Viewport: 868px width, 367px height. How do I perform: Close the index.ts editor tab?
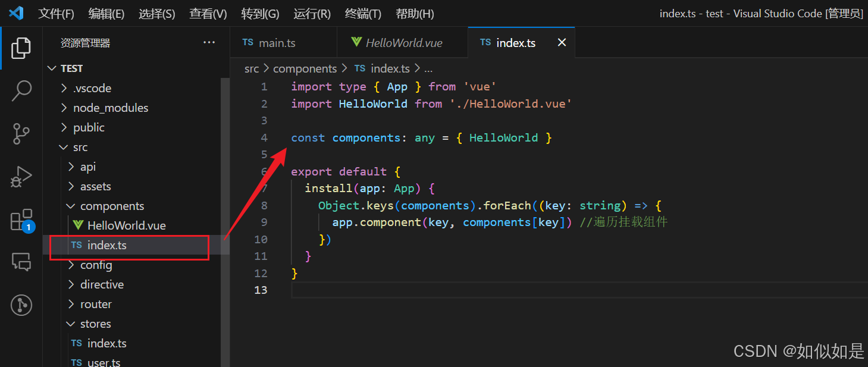[562, 42]
